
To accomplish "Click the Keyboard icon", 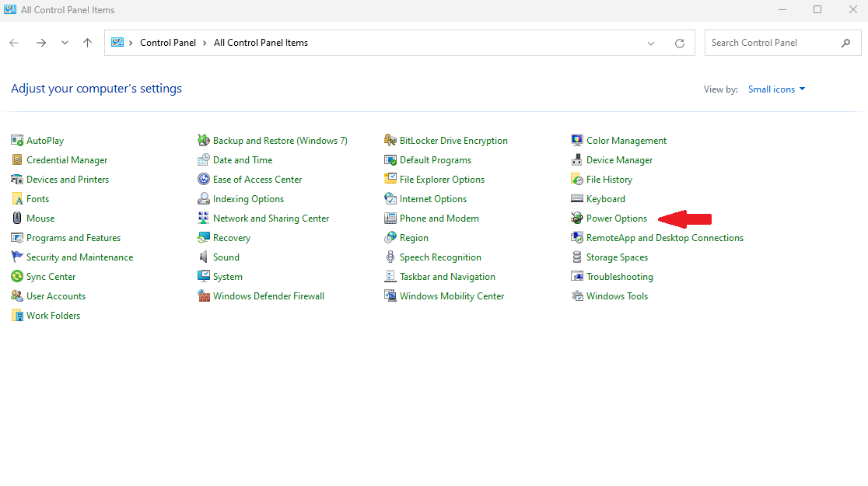I will (x=577, y=199).
